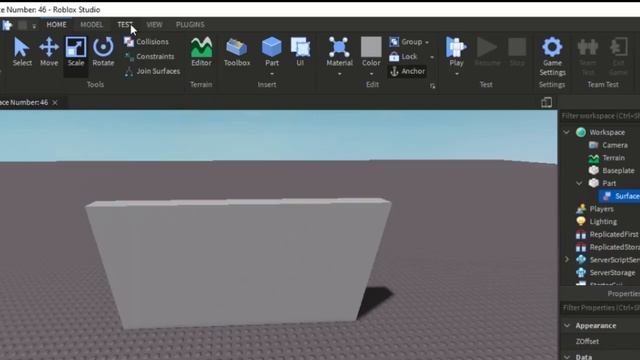This screenshot has height=360, width=640.
Task: Click the ZOffset property row
Action: 600,341
